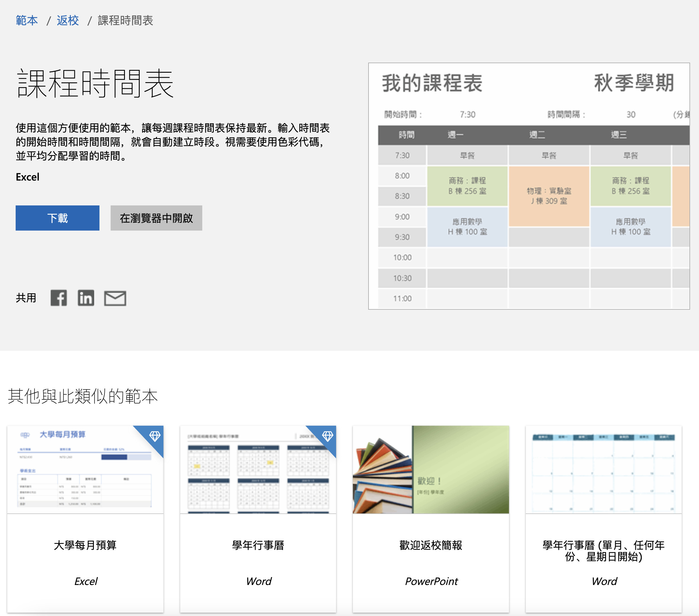The height and width of the screenshot is (616, 699).
Task: Click Excel label under 大學每月預算 card
Action: click(x=86, y=581)
